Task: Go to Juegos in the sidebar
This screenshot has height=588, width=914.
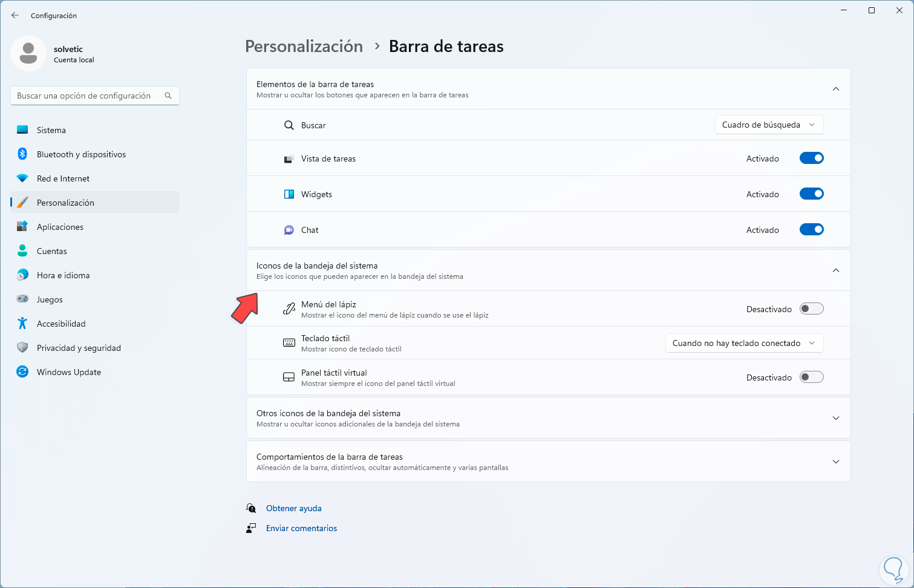Action: 50,299
